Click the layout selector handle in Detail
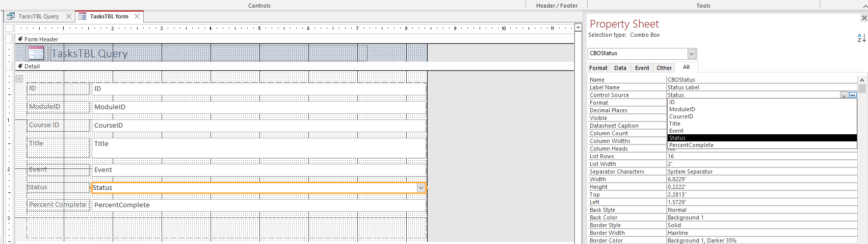 click(19, 79)
